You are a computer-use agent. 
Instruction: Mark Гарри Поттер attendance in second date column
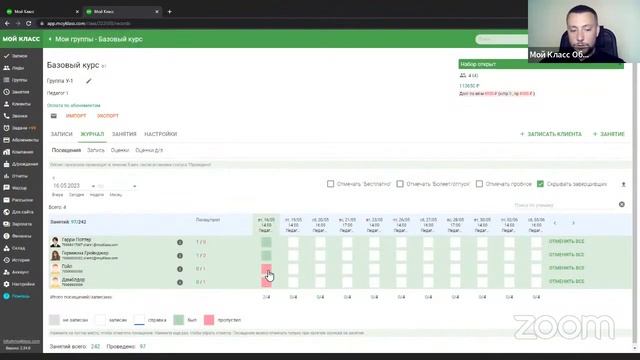[293, 242]
